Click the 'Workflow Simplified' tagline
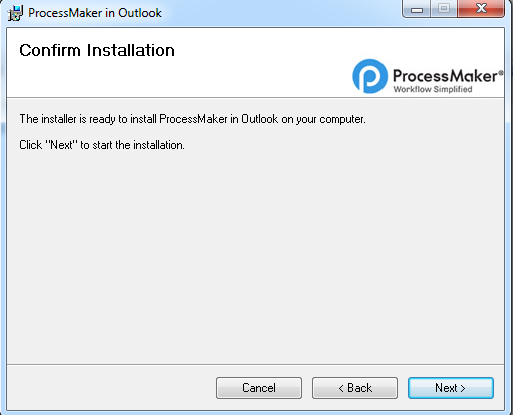 point(433,89)
